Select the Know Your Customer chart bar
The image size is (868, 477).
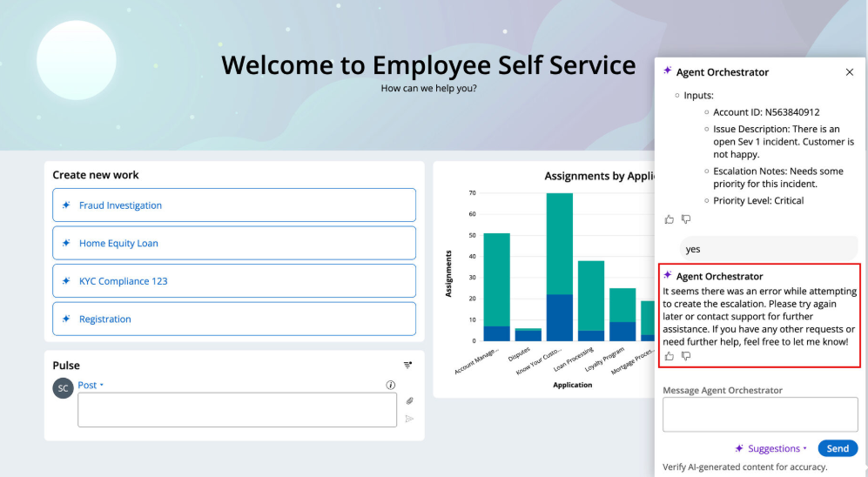[x=560, y=266]
